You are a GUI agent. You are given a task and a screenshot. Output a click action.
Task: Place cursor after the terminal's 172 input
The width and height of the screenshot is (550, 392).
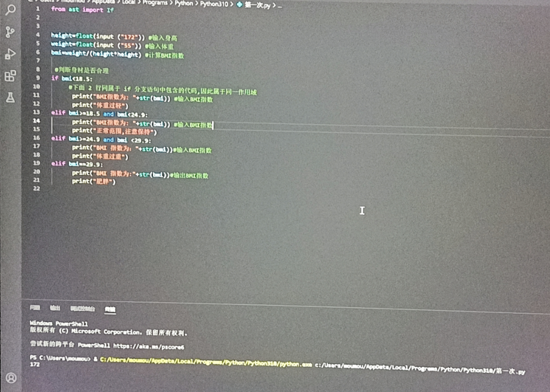[x=41, y=365]
